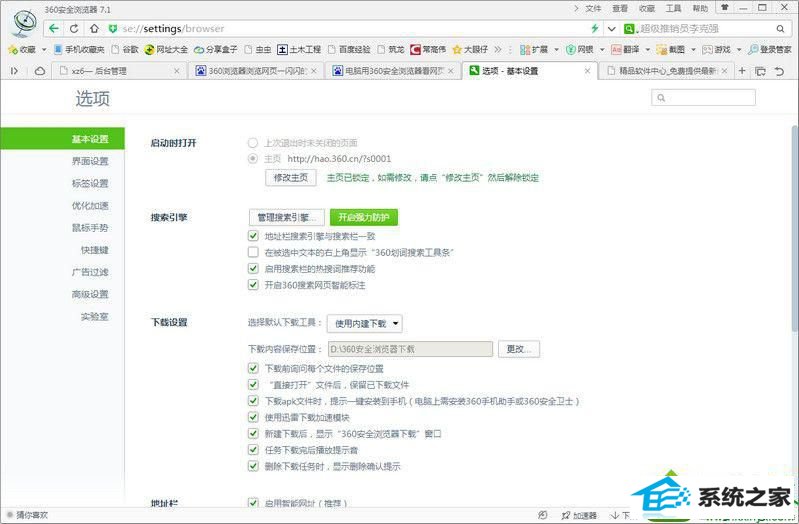Viewport: 799px width, 524px height.
Task: Click the 修改主页 button
Action: pos(291,178)
